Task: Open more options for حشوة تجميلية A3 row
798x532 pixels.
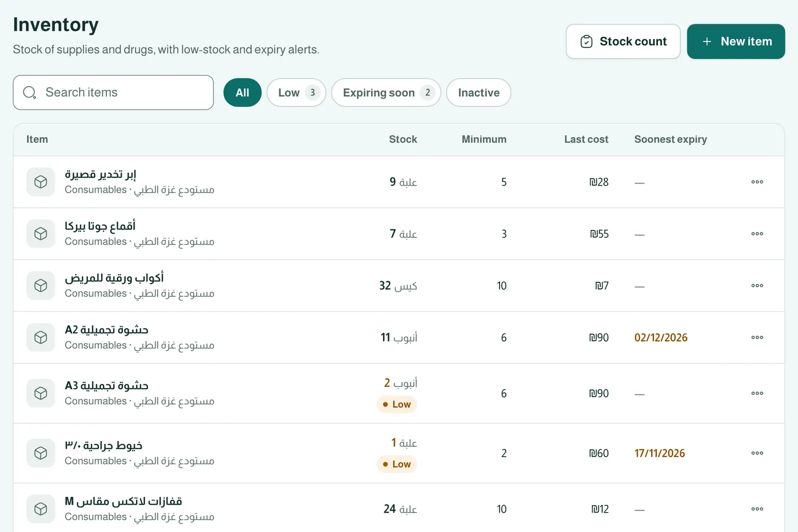Action: click(757, 393)
